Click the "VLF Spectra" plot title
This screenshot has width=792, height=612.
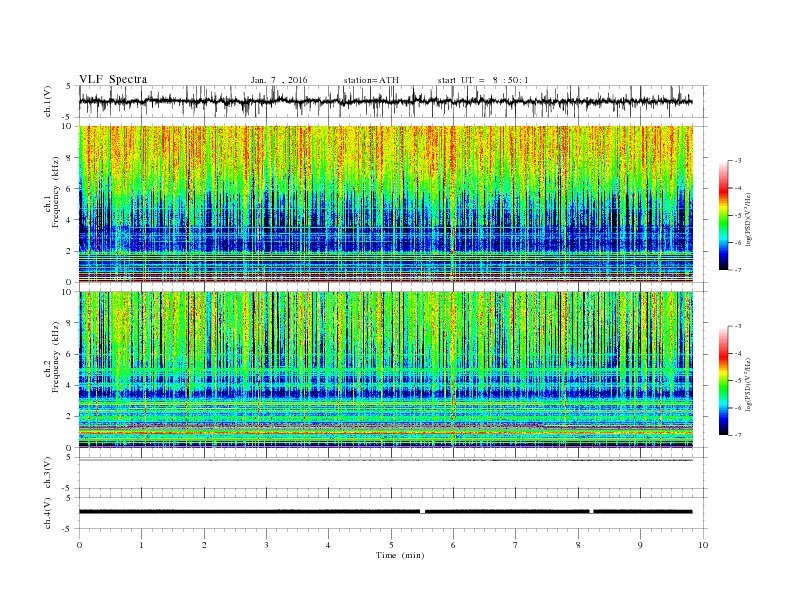(x=113, y=79)
